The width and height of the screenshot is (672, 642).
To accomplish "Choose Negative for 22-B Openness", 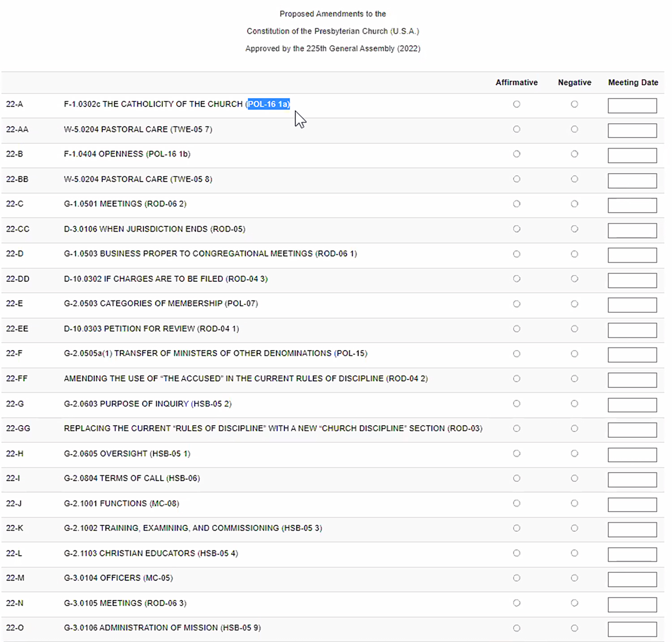I will pyautogui.click(x=574, y=154).
